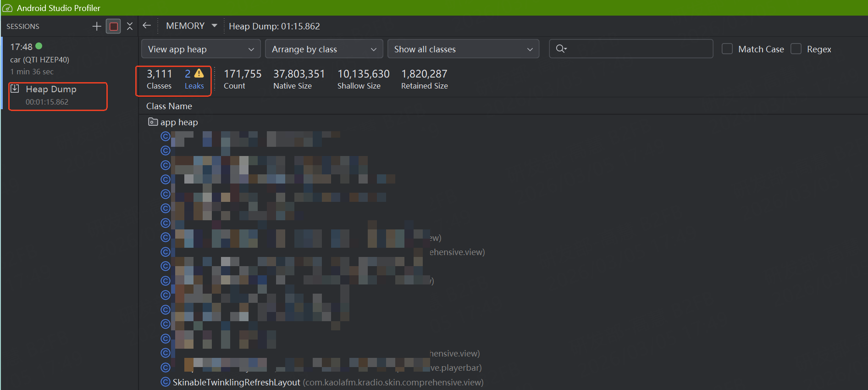Select the SkinableTwinklingRefreshLayout class row
The height and width of the screenshot is (390, 868).
click(503, 382)
